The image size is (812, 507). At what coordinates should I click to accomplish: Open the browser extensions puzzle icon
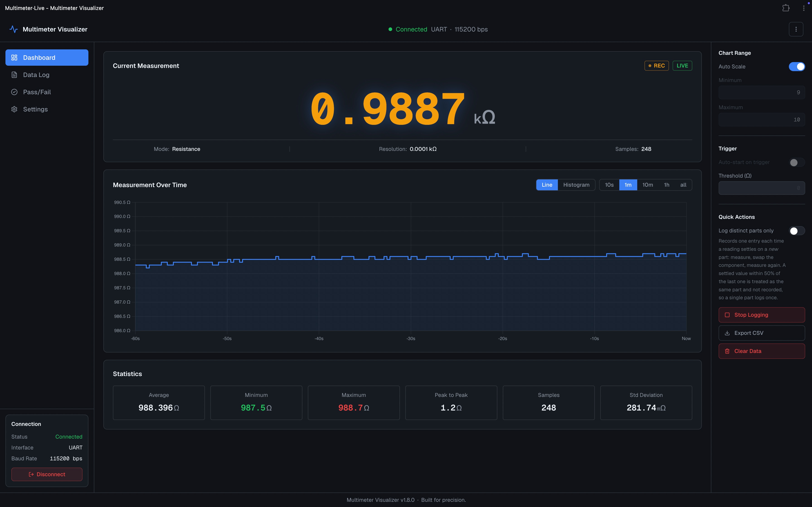(x=786, y=8)
